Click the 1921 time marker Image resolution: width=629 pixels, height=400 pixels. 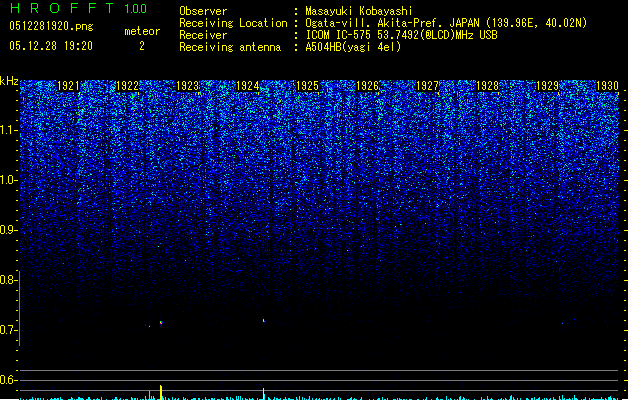(x=69, y=86)
